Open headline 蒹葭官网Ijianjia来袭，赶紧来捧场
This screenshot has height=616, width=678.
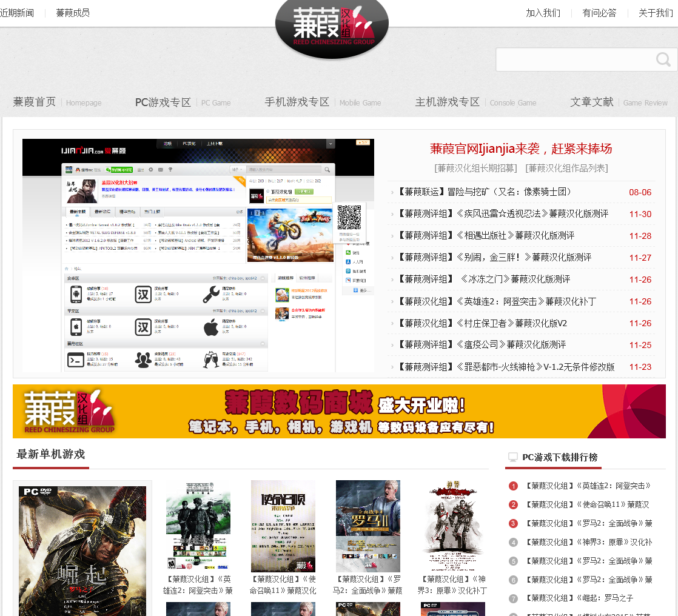tap(521, 149)
